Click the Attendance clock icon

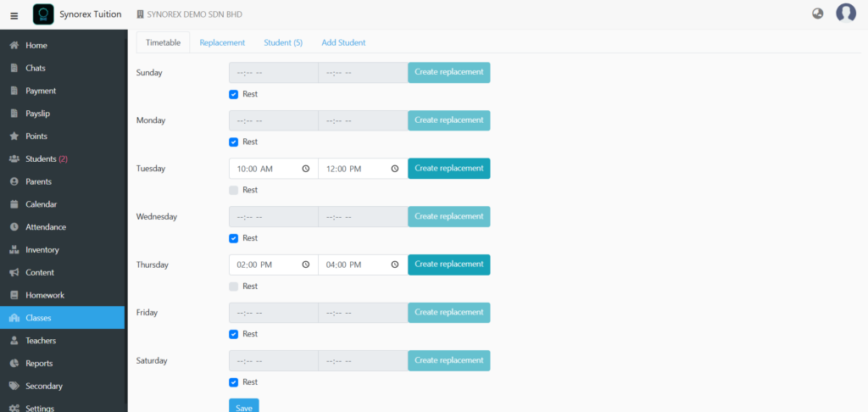[15, 227]
